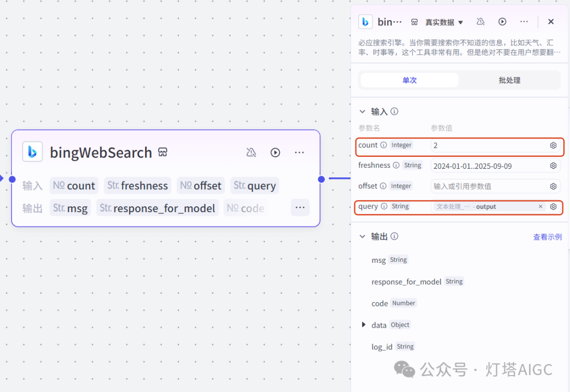Switch to the 批处理 tab
Image resolution: width=570 pixels, height=392 pixels.
[x=509, y=80]
